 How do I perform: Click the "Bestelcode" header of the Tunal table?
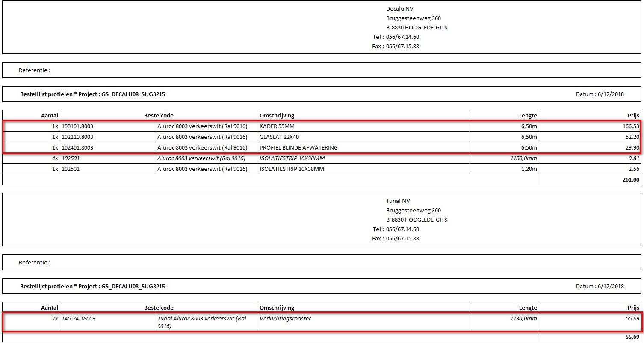pyautogui.click(x=159, y=308)
